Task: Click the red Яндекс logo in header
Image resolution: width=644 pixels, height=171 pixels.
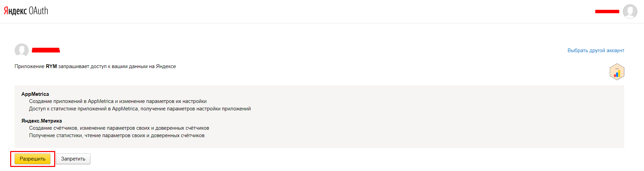Action: click(x=15, y=11)
